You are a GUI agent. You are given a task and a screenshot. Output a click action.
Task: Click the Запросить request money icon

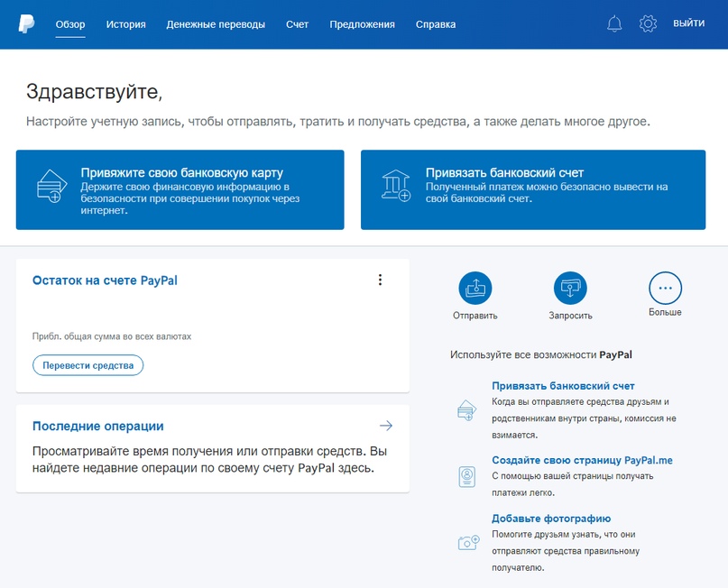570,289
